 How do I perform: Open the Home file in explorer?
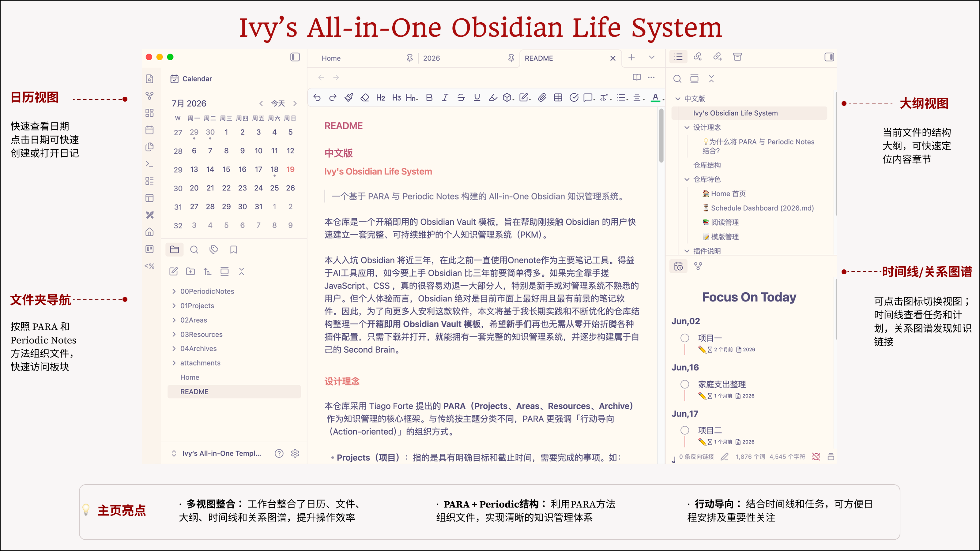[x=234, y=377]
